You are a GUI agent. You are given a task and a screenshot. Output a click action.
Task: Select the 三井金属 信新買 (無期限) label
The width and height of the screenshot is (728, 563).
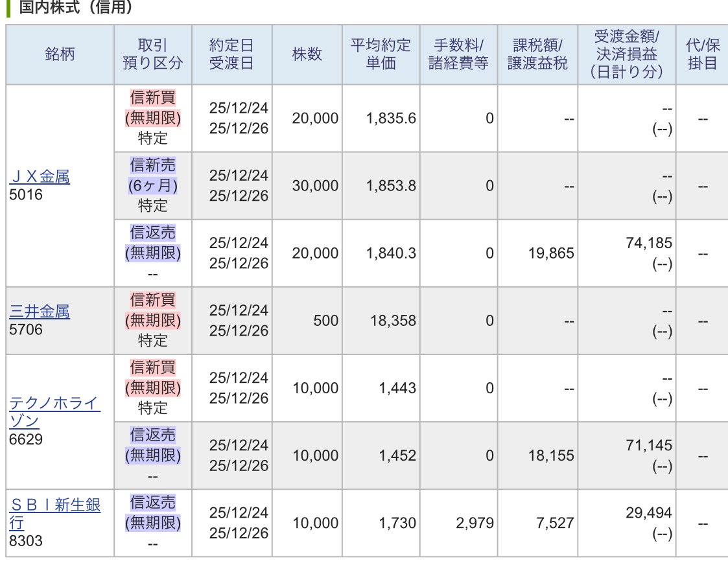pyautogui.click(x=153, y=310)
